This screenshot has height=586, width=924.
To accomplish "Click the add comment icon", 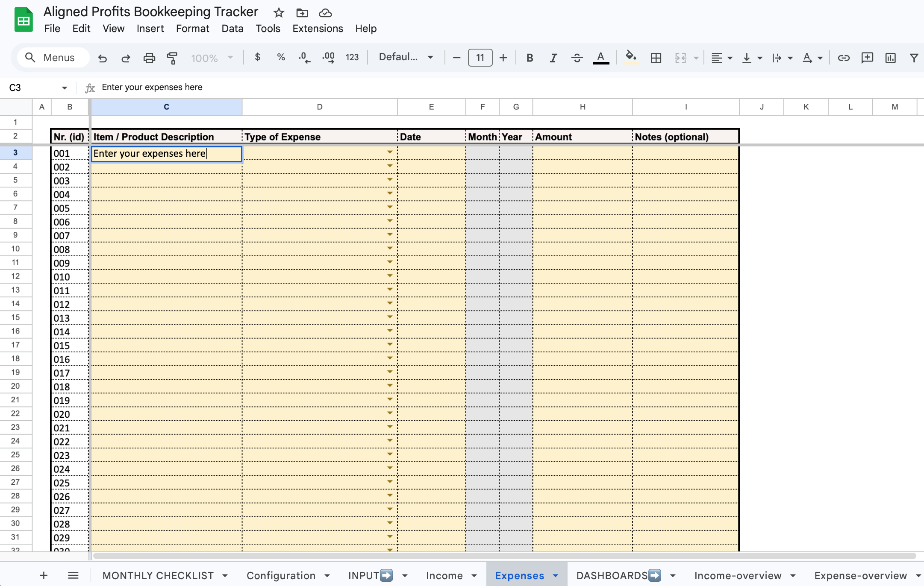I will click(x=867, y=58).
